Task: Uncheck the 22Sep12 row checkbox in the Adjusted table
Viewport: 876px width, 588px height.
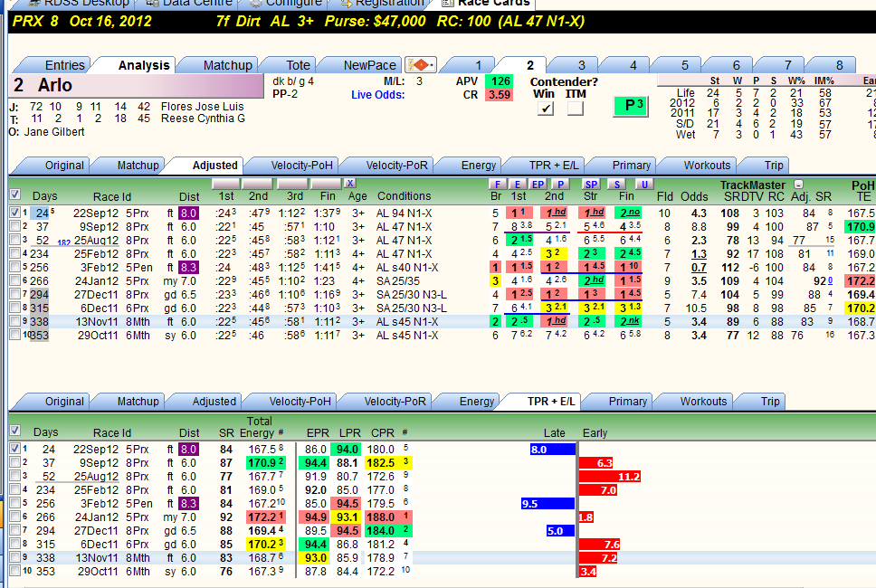Action: [x=15, y=213]
